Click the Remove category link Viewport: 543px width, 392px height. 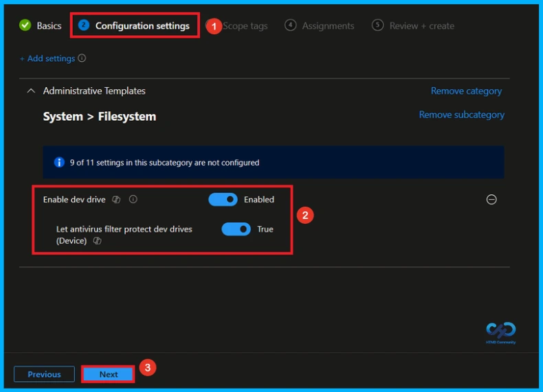[x=466, y=91]
